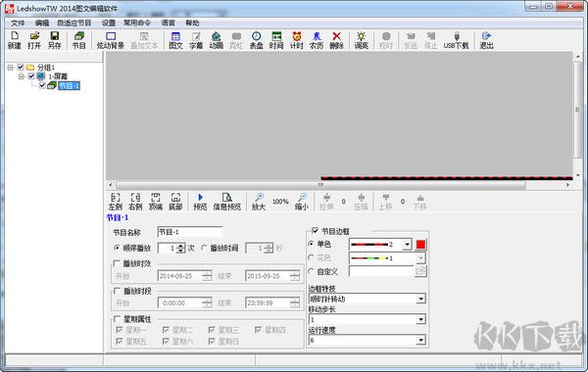Open the 调亮 brightness tool
Image resolution: width=588 pixels, height=372 pixels.
point(361,40)
